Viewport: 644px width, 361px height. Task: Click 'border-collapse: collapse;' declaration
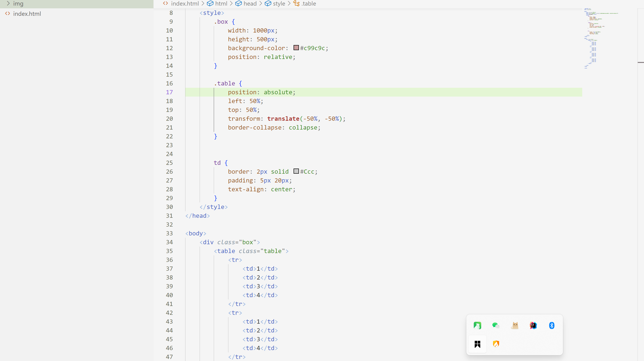274,127
